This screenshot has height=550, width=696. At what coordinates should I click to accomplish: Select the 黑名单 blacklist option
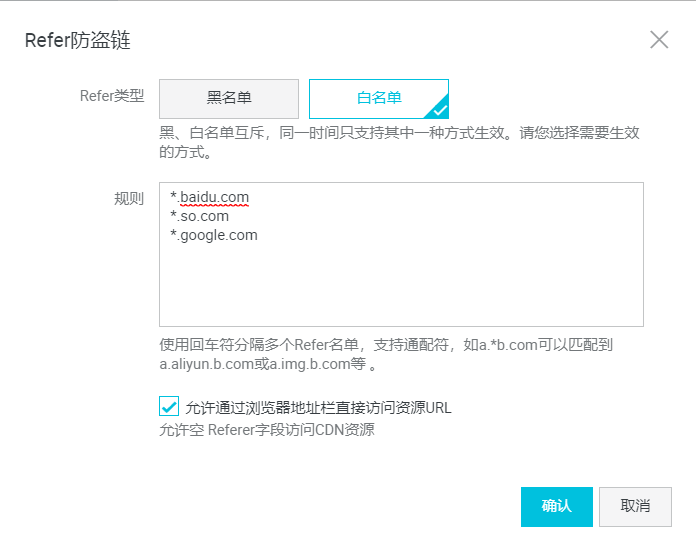coord(229,98)
